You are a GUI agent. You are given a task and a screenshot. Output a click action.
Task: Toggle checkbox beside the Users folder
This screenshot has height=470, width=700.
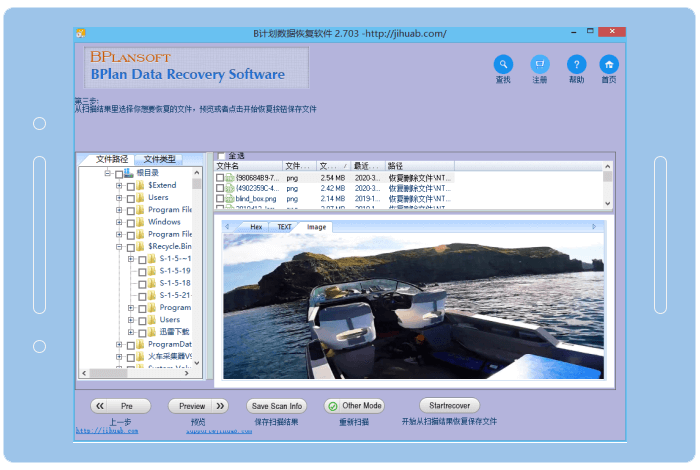(130, 198)
